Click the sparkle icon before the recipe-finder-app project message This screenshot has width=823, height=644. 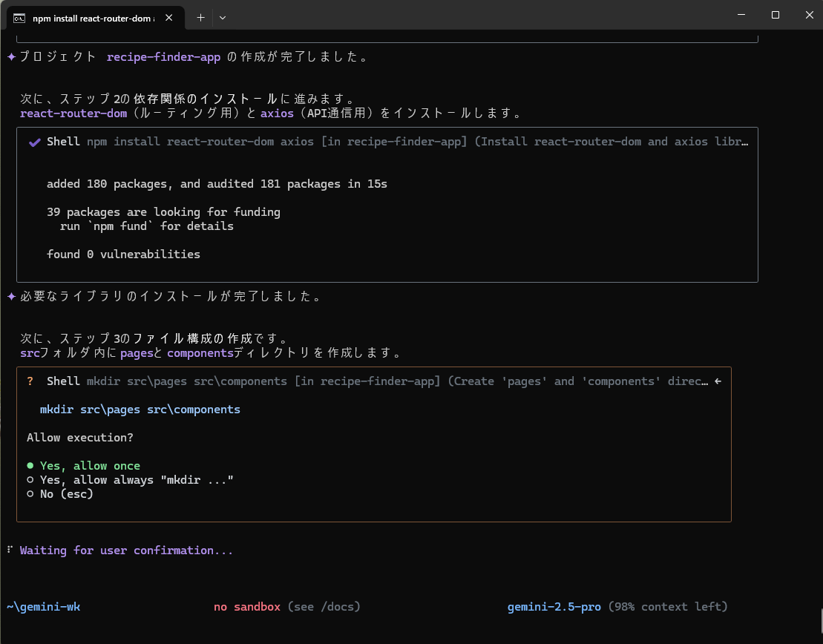[x=11, y=57]
